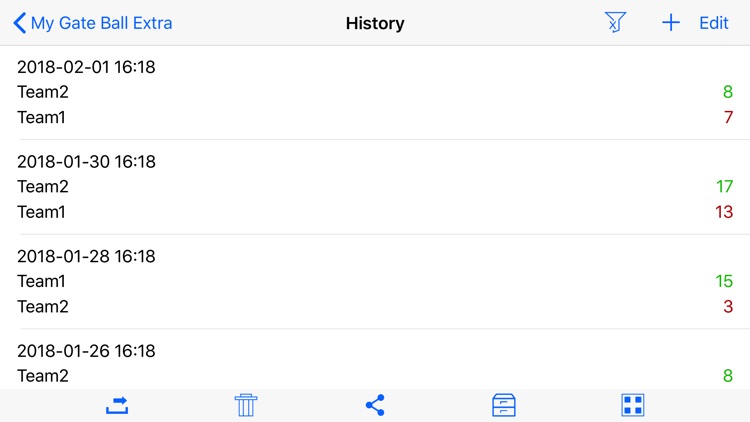Tap Team1 red score 7

coord(728,118)
